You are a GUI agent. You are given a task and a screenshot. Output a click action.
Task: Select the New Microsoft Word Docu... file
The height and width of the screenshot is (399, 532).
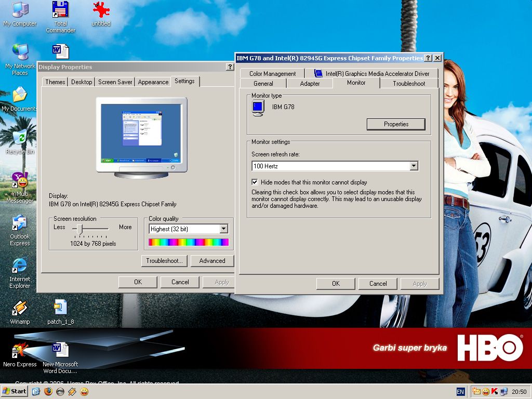point(60,358)
